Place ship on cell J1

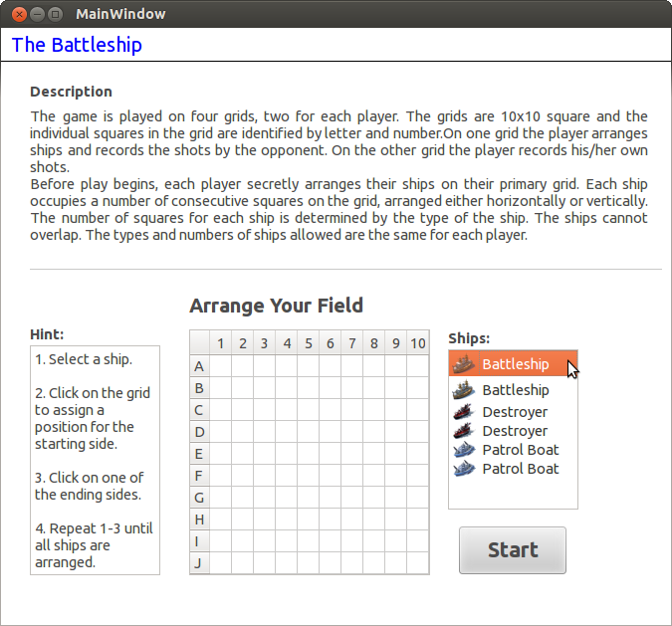pyautogui.click(x=220, y=562)
